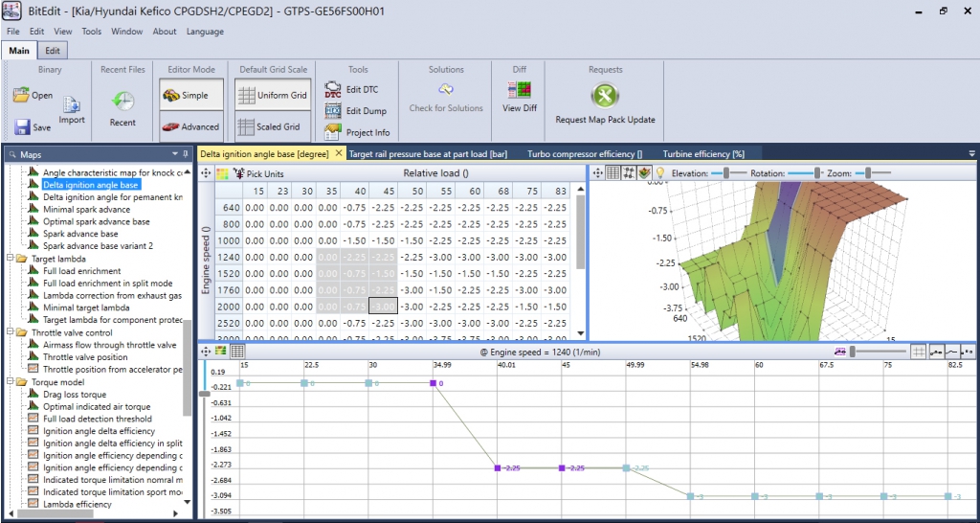Image resolution: width=980 pixels, height=523 pixels.
Task: Open the Recent files clock icon
Action: [123, 102]
